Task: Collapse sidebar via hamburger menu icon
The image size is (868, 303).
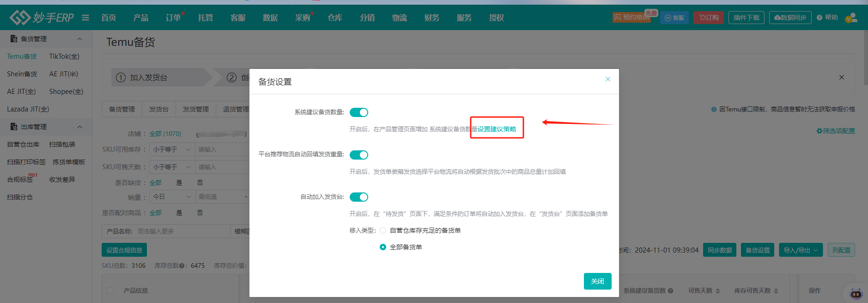Action: tap(85, 18)
